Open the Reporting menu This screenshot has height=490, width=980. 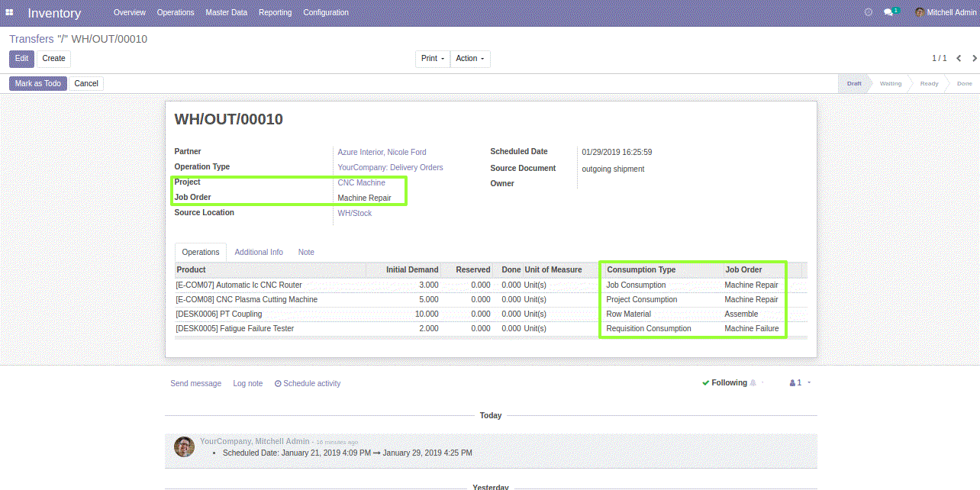276,12
